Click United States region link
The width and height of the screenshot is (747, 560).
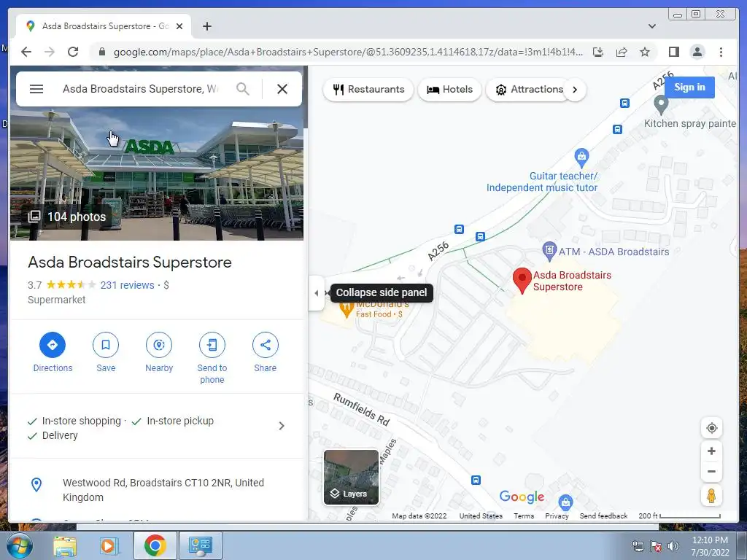click(481, 516)
